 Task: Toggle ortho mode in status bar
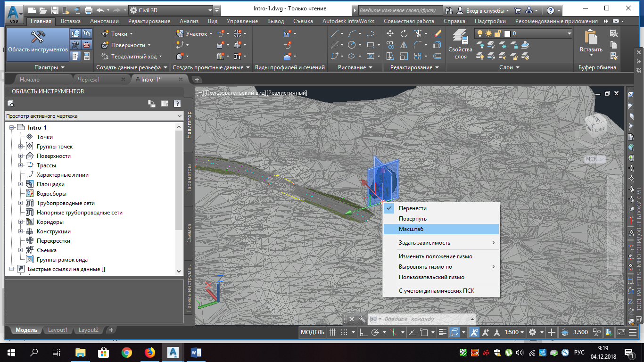click(363, 332)
